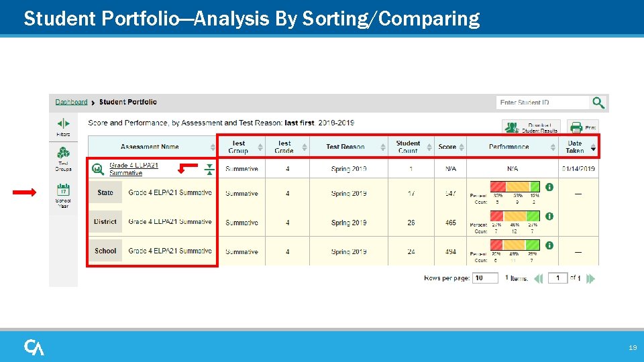This screenshot has width=644, height=362.
Task: Click info icon in School row
Action: [549, 245]
